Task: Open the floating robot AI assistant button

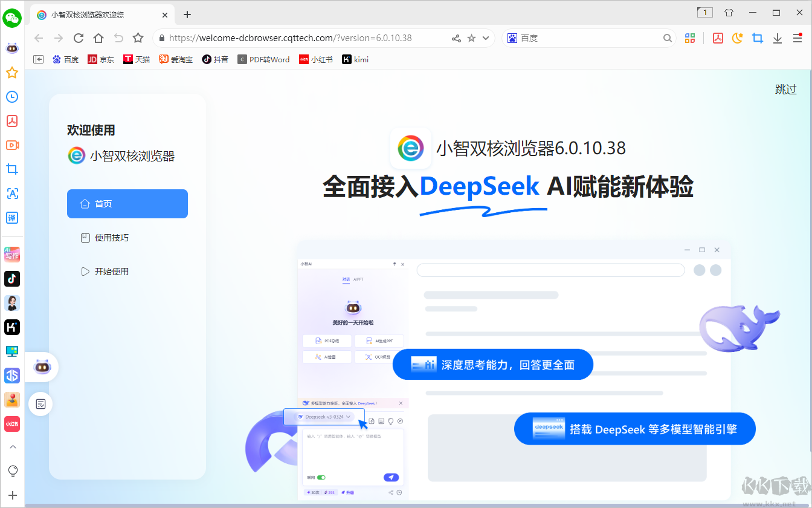Action: (x=42, y=366)
